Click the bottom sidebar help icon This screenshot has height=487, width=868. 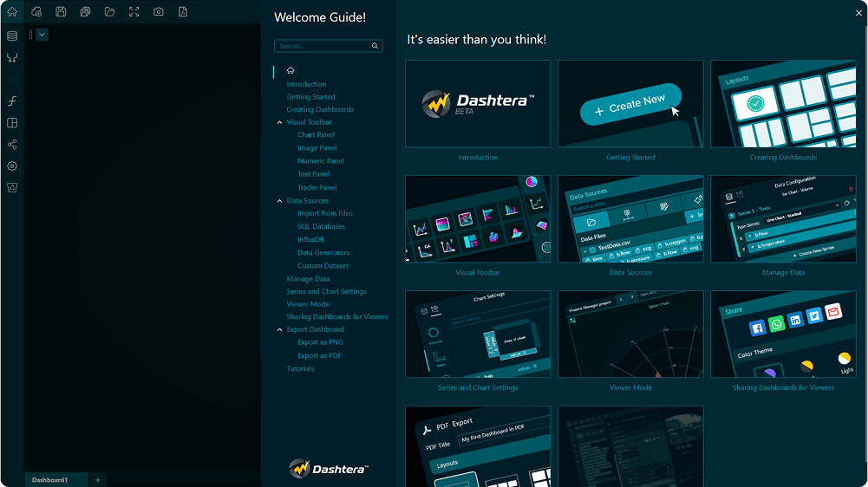(x=12, y=187)
